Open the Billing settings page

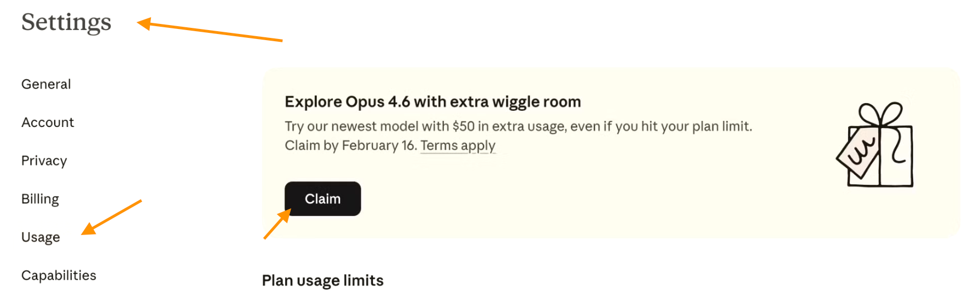coord(40,199)
